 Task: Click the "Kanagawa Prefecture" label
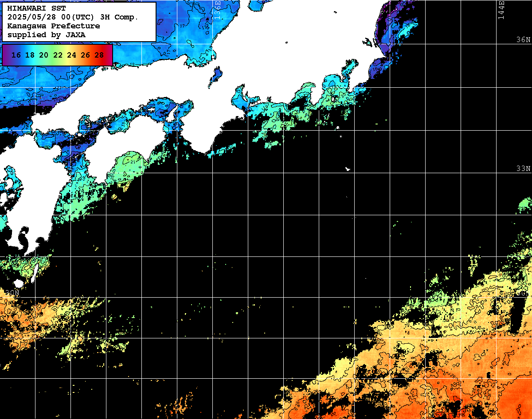pyautogui.click(x=54, y=26)
